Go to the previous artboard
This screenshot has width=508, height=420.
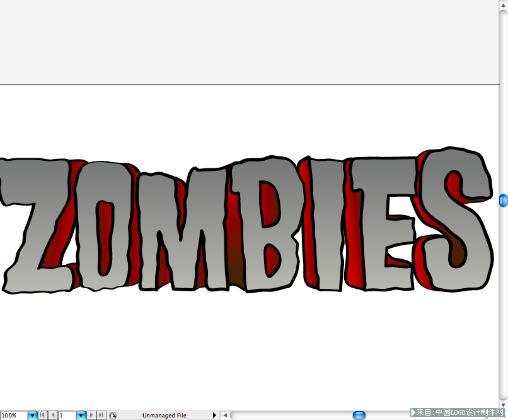click(53, 415)
